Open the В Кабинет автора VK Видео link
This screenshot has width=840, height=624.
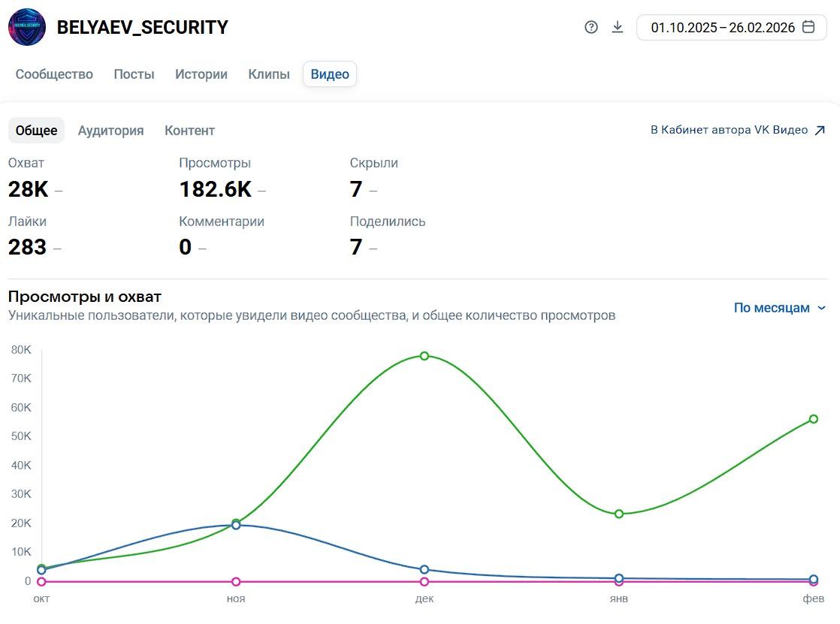(x=729, y=130)
